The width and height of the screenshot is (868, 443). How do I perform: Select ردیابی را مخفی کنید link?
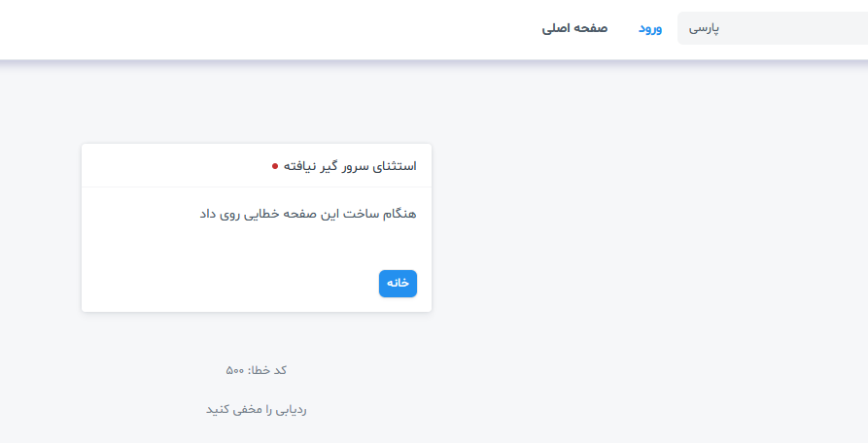257,409
